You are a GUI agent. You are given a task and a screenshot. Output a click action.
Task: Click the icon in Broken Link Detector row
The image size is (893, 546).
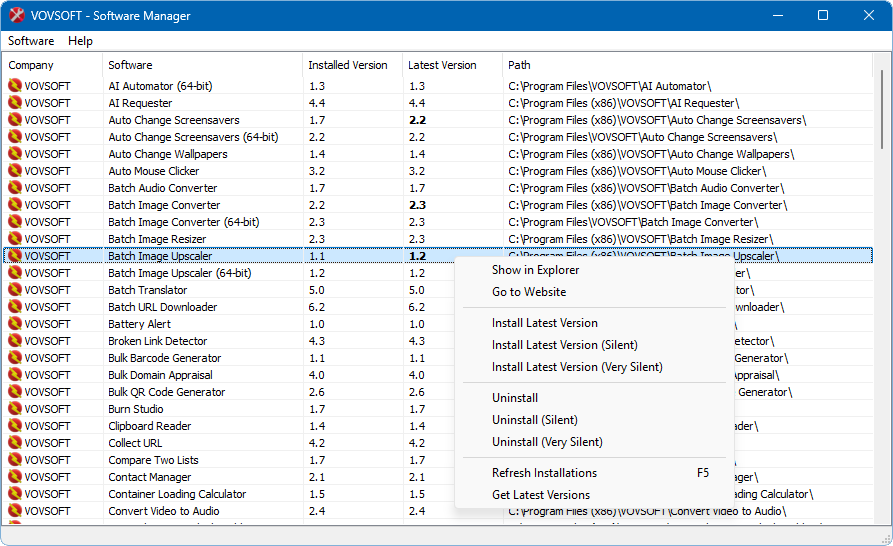[x=15, y=340]
